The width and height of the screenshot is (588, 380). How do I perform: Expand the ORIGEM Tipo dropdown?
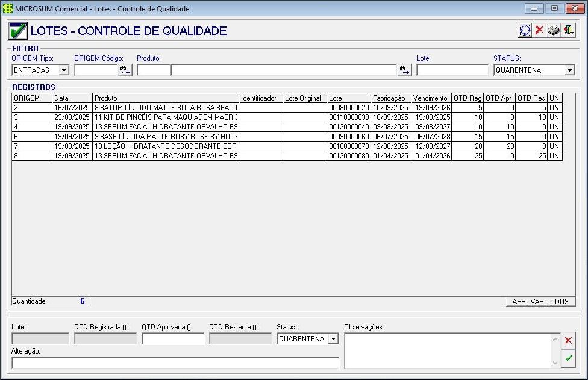coord(64,70)
